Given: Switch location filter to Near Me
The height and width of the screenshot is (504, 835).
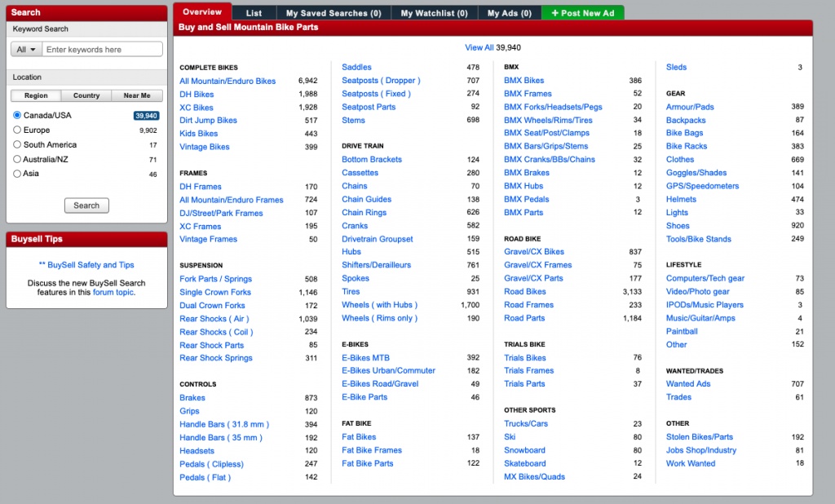Looking at the screenshot, I should click(x=136, y=95).
